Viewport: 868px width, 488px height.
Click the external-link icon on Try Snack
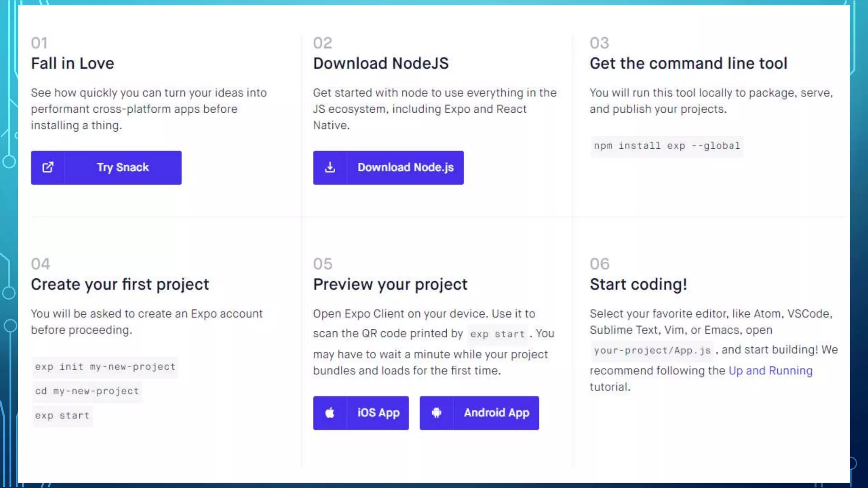point(48,167)
